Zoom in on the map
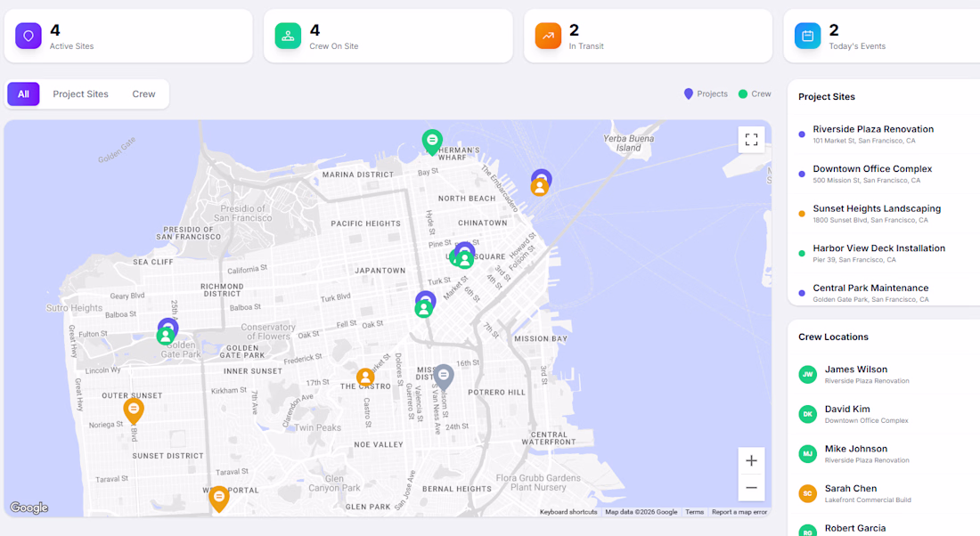The height and width of the screenshot is (536, 980). [751, 461]
